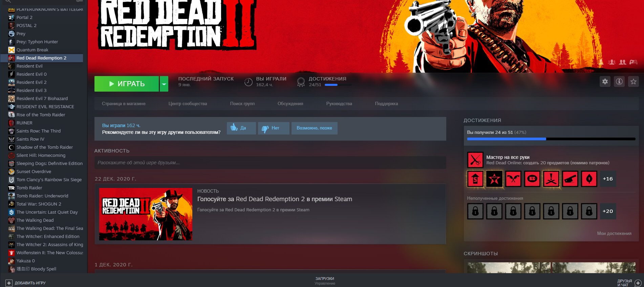Open first screenshot thumbnail under СКРИНШОТЫ
644x287 pixels.
point(509,268)
